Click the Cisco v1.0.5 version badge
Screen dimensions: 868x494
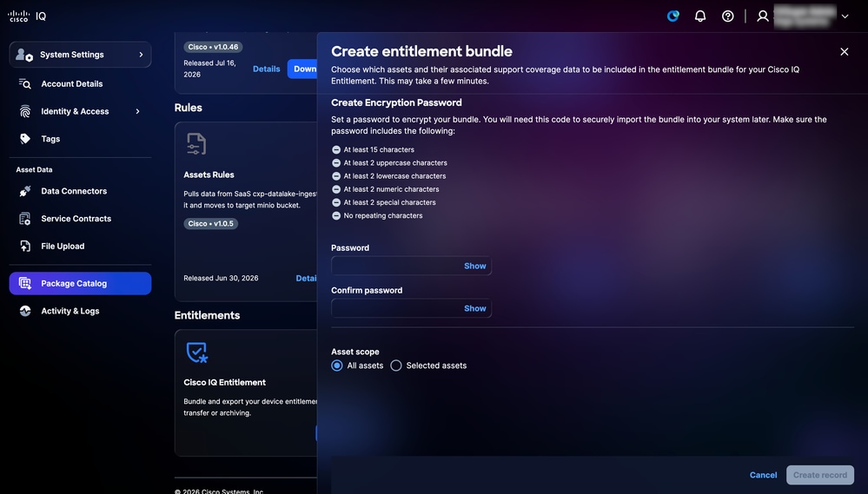[211, 223]
